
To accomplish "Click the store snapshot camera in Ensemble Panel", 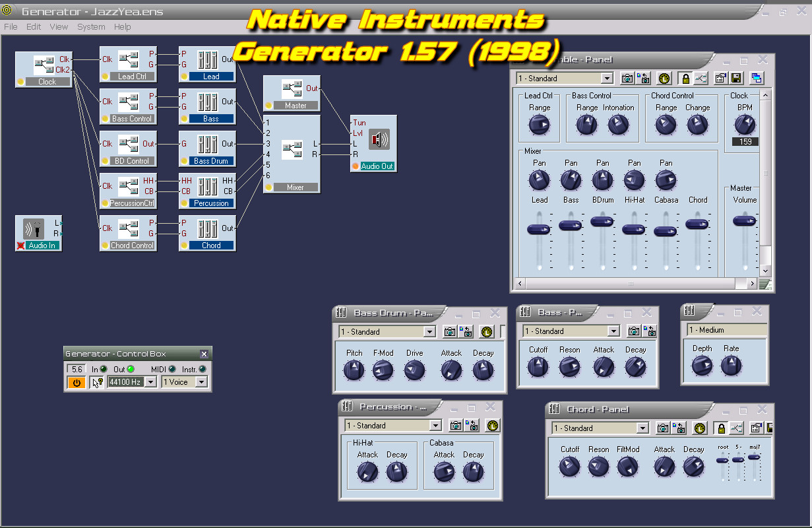I will 627,78.
